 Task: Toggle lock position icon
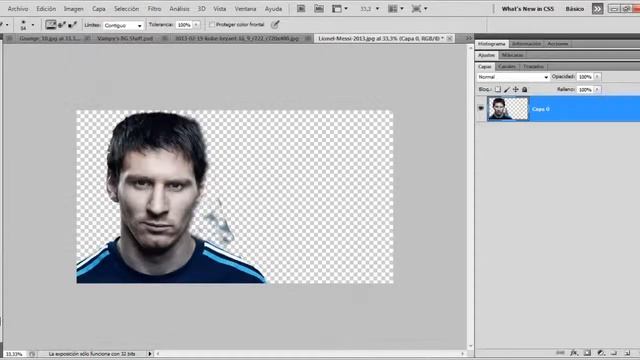(x=516, y=89)
